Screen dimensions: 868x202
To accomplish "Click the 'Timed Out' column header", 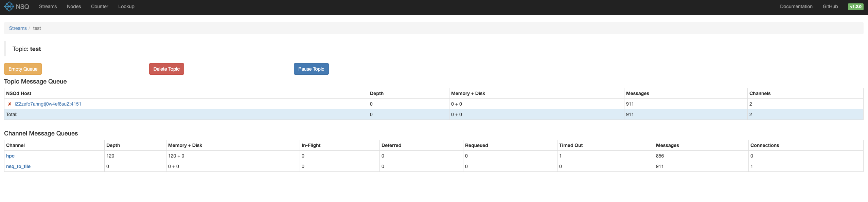I will click(x=571, y=145).
